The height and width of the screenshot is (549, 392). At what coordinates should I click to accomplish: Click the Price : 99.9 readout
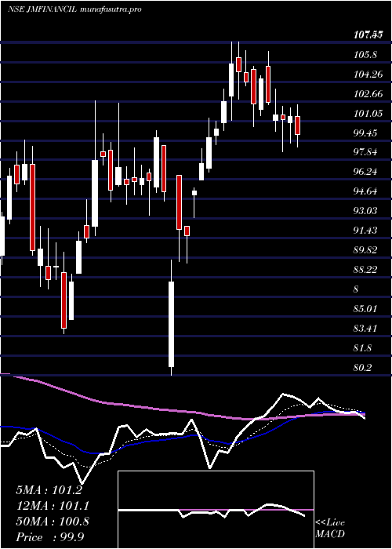coord(50,537)
